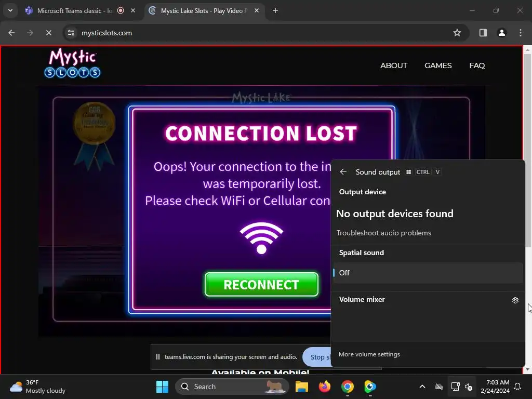The width and height of the screenshot is (532, 399).
Task: Click the Stop sharing button
Action: pyautogui.click(x=317, y=357)
